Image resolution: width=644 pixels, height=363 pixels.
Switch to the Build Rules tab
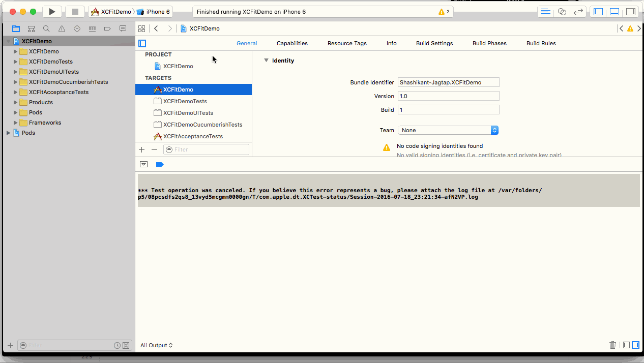click(541, 43)
